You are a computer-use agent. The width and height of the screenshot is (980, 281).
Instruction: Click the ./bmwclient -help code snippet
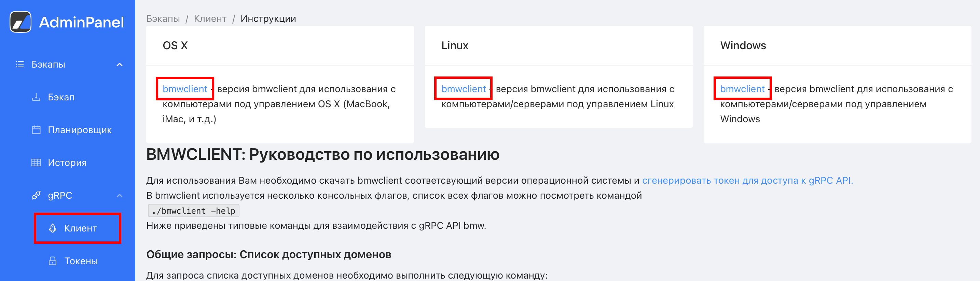coord(193,211)
